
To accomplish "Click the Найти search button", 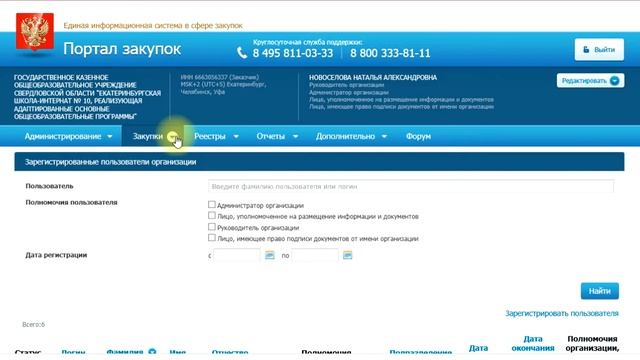I will coord(600,291).
